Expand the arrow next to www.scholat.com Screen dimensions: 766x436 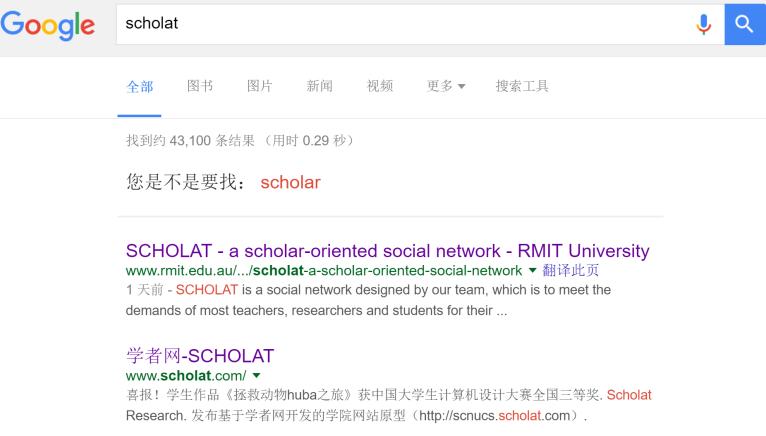[x=257, y=376]
